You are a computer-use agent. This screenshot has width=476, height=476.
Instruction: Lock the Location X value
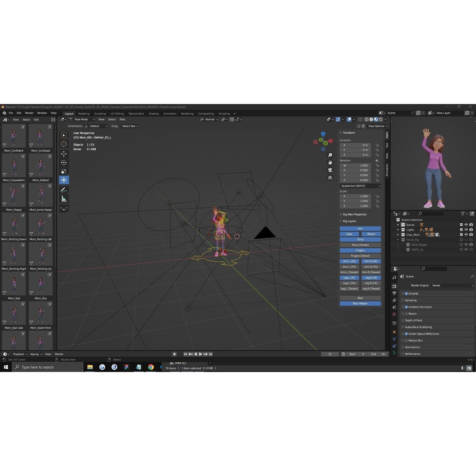tap(377, 145)
